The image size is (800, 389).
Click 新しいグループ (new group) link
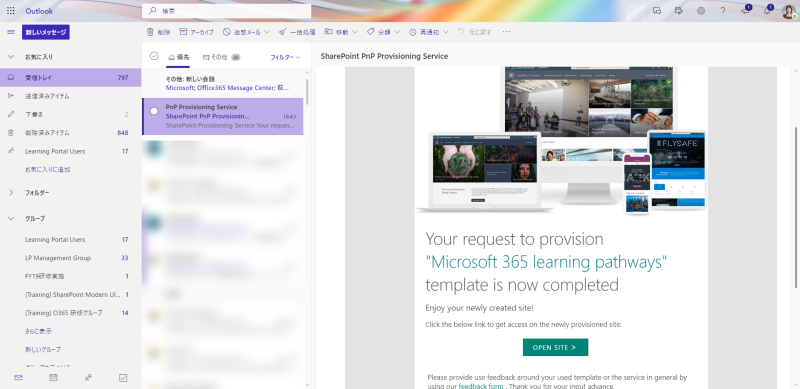coord(43,349)
